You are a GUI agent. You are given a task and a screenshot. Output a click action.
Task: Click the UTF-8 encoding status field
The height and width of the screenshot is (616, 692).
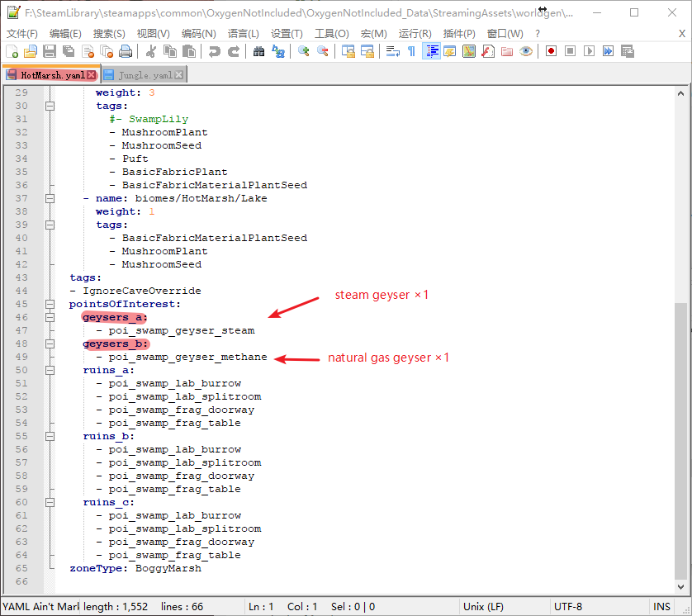click(x=568, y=606)
